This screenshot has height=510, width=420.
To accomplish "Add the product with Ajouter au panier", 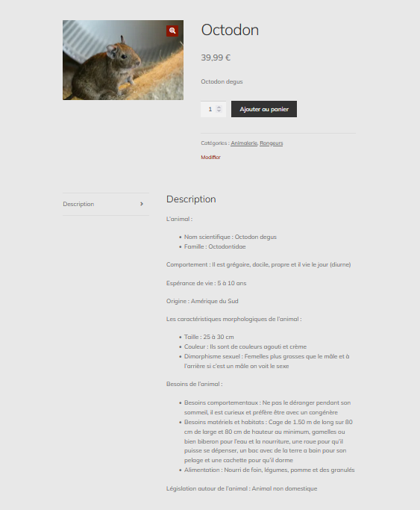I will click(x=264, y=109).
